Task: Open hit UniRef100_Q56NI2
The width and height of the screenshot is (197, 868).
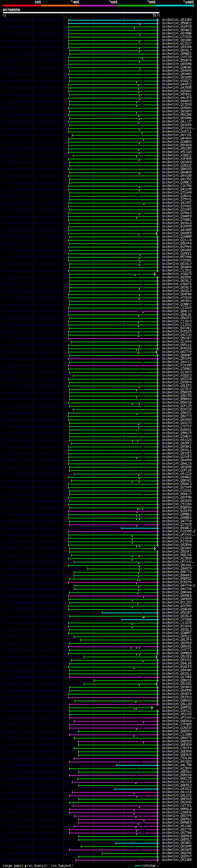Action: (177, 23)
